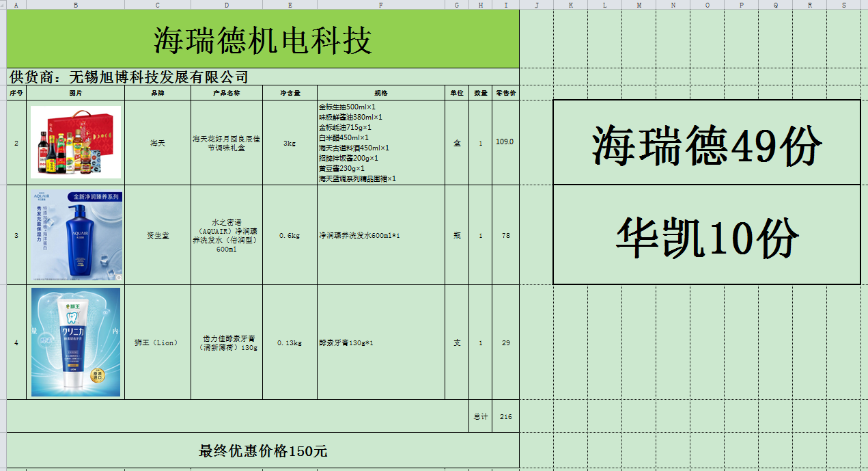The width and height of the screenshot is (868, 471).
Task: Click the total value 216
Action: (506, 416)
